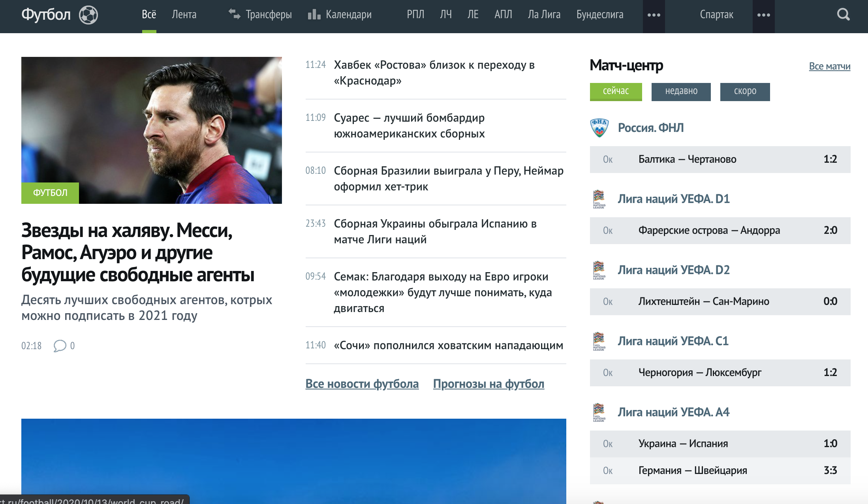Click article subtitle Десять лучших свободных агентов
This screenshot has width=868, height=504.
(147, 308)
